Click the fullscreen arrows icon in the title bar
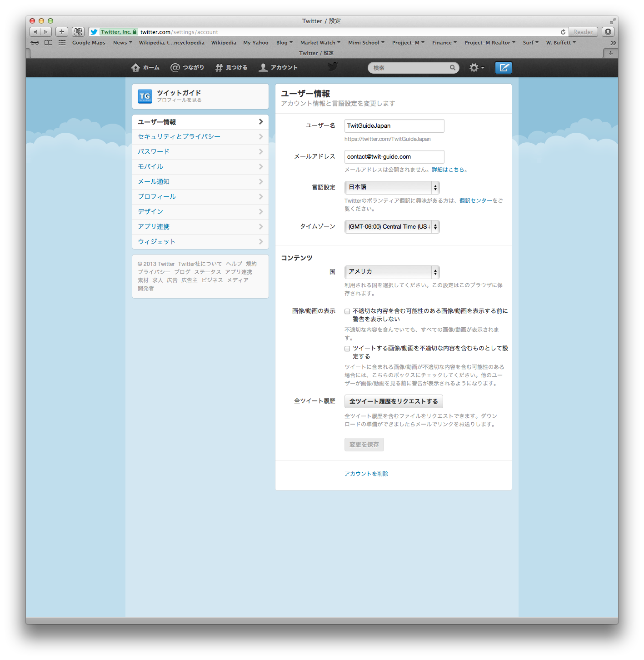Viewport: 644px width, 660px height. (613, 21)
